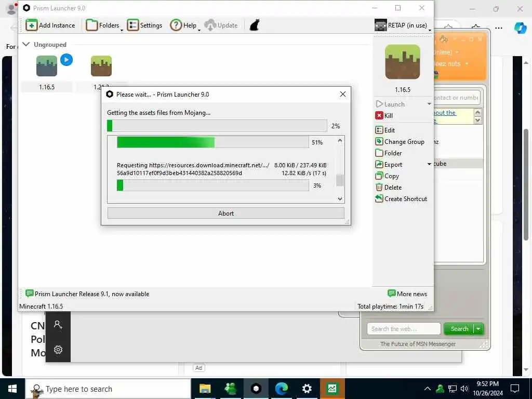Kill the running instance
Viewport: 532px width, 399px height.
pyautogui.click(x=384, y=116)
